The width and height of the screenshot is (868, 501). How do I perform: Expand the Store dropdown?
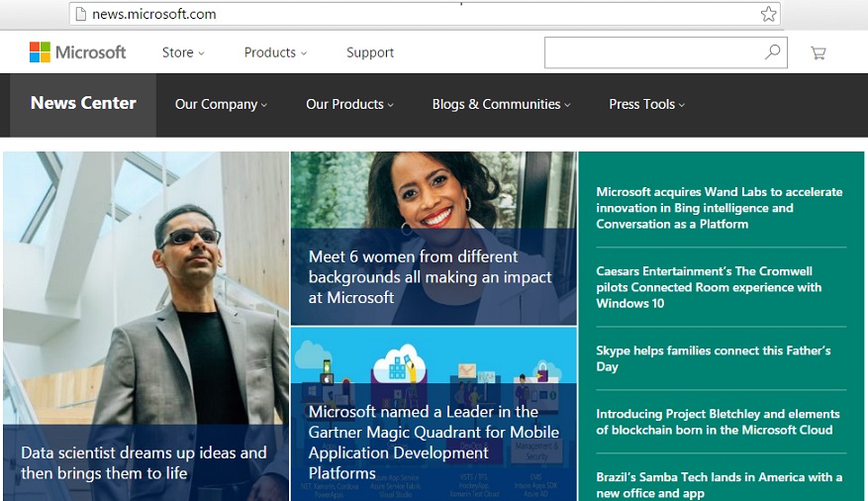(x=183, y=52)
